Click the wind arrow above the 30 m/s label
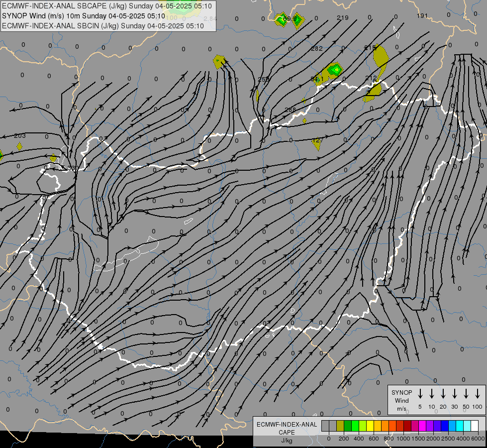Viewport: 487px width, 448px height. coord(454,394)
